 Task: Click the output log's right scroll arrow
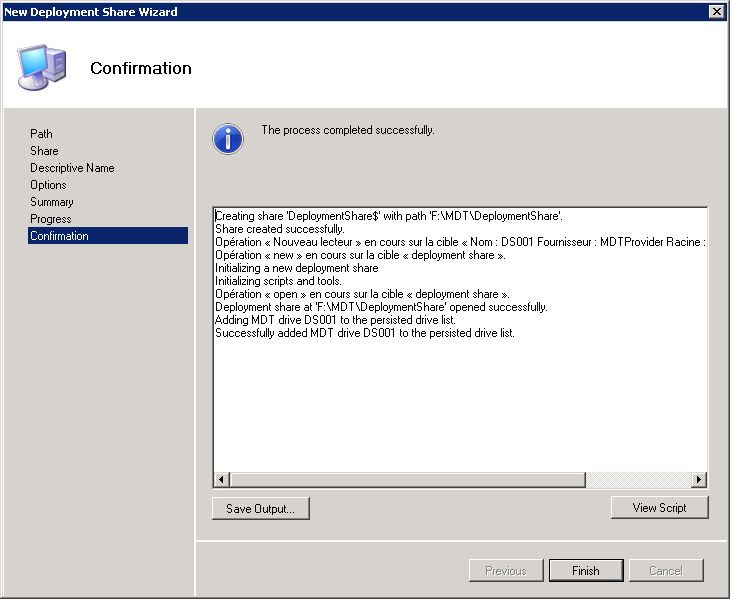click(699, 480)
